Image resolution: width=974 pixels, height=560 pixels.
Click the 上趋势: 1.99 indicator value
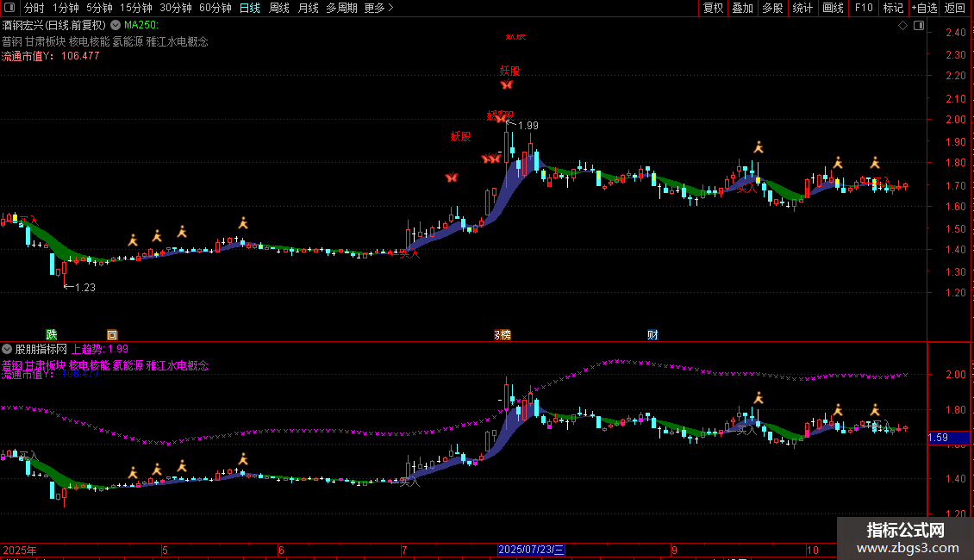(100, 349)
